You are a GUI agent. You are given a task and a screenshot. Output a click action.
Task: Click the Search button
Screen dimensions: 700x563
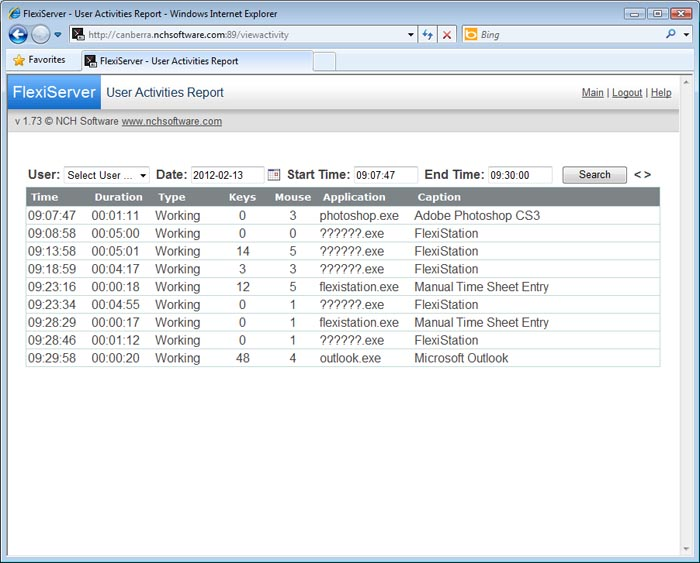(594, 175)
